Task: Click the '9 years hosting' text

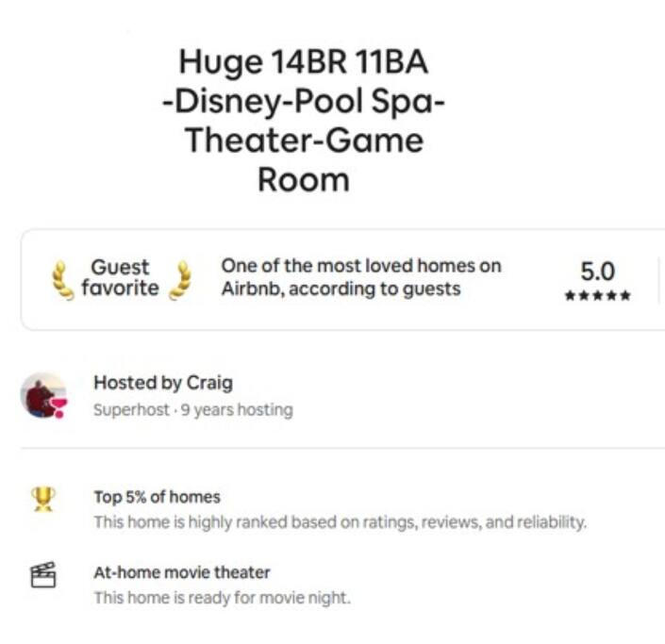Action: click(237, 410)
